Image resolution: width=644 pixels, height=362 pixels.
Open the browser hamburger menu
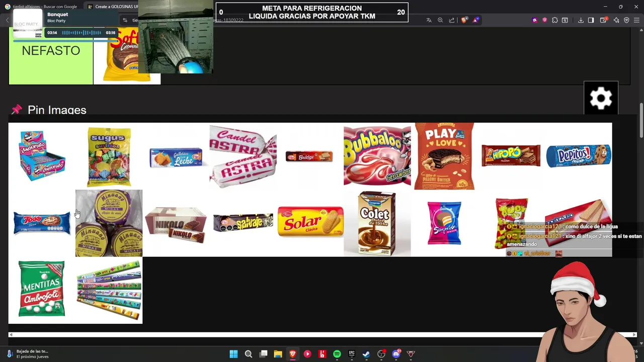(636, 20)
